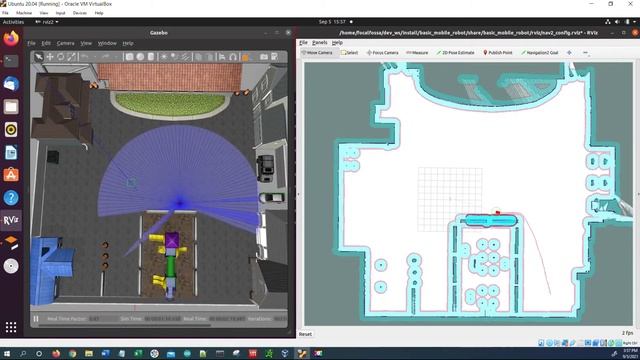Open Ubuntu Software from the dock

(11, 175)
